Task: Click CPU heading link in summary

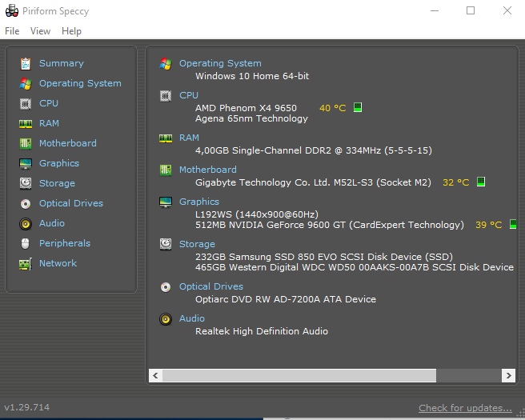Action: 189,95
